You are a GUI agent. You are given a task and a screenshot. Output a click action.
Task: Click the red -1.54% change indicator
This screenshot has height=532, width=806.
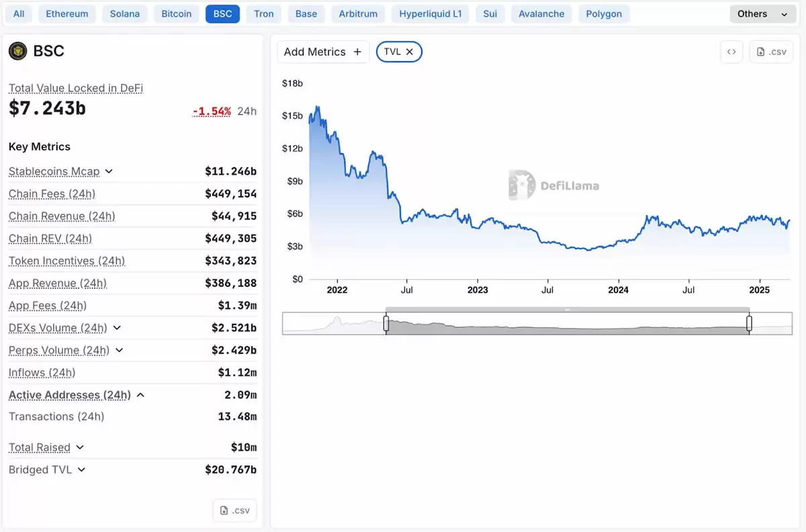click(211, 111)
